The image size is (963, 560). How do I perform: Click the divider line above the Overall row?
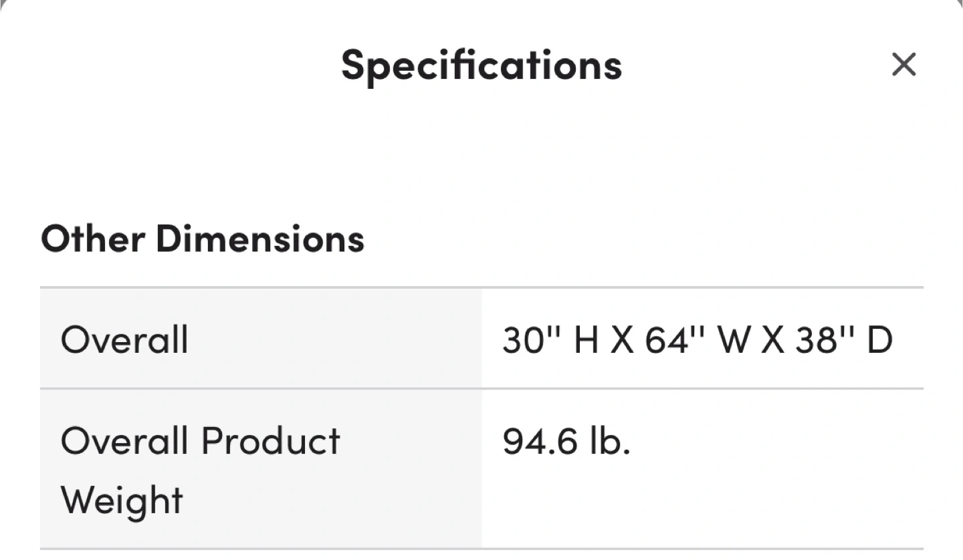pos(481,288)
